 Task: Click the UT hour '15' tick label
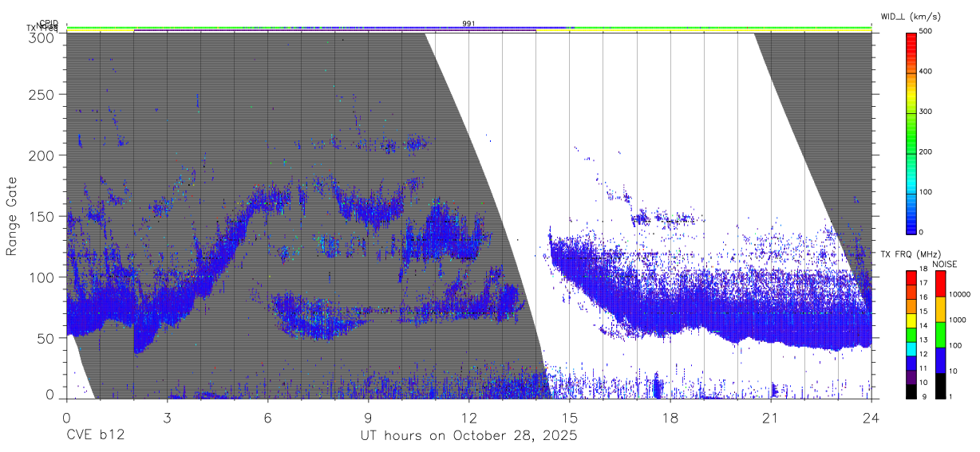tap(569, 417)
